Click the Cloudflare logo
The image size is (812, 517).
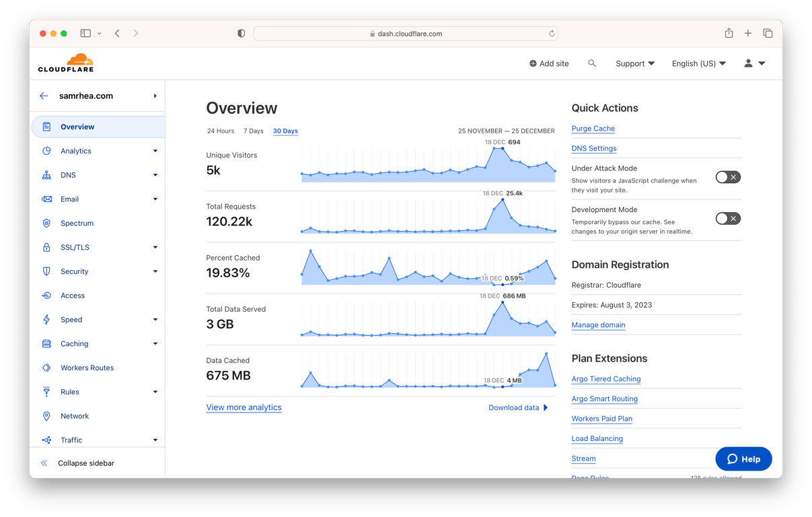tap(66, 63)
